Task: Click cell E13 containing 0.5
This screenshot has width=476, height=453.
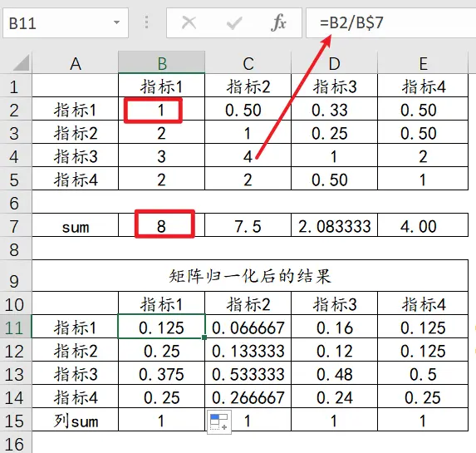Action: tap(423, 373)
